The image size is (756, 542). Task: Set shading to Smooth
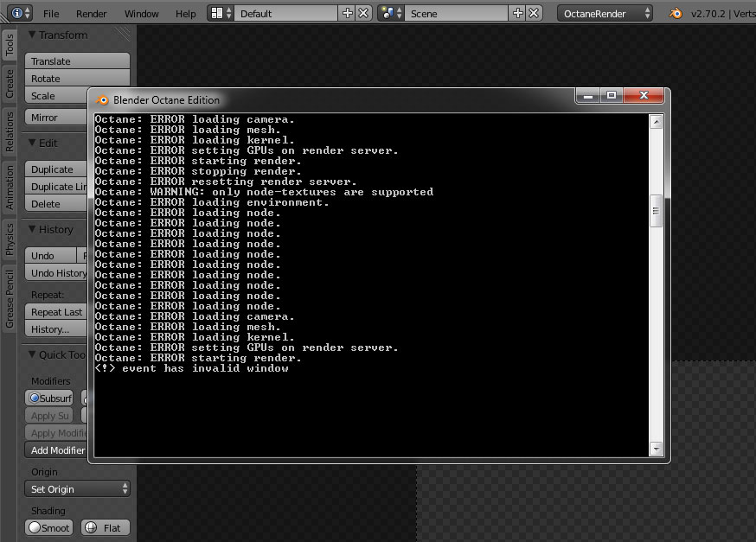pos(49,528)
